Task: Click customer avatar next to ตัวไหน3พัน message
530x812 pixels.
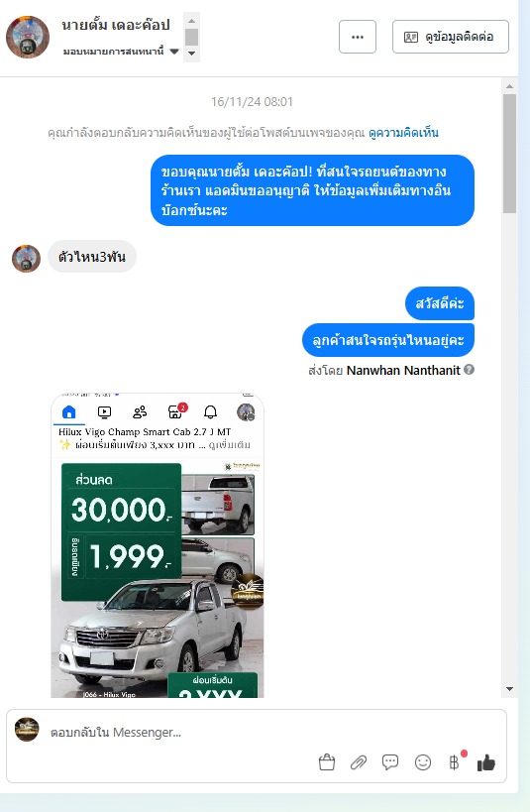Action: [26, 259]
